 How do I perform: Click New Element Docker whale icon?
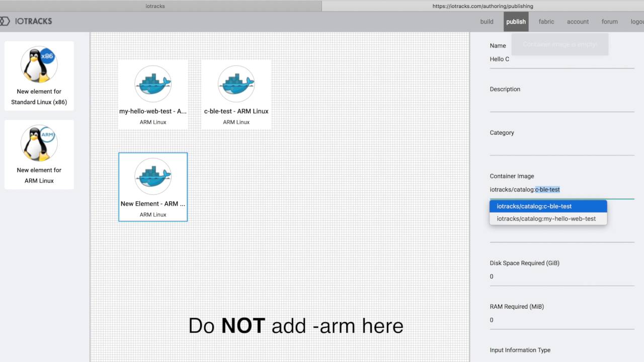click(x=153, y=176)
